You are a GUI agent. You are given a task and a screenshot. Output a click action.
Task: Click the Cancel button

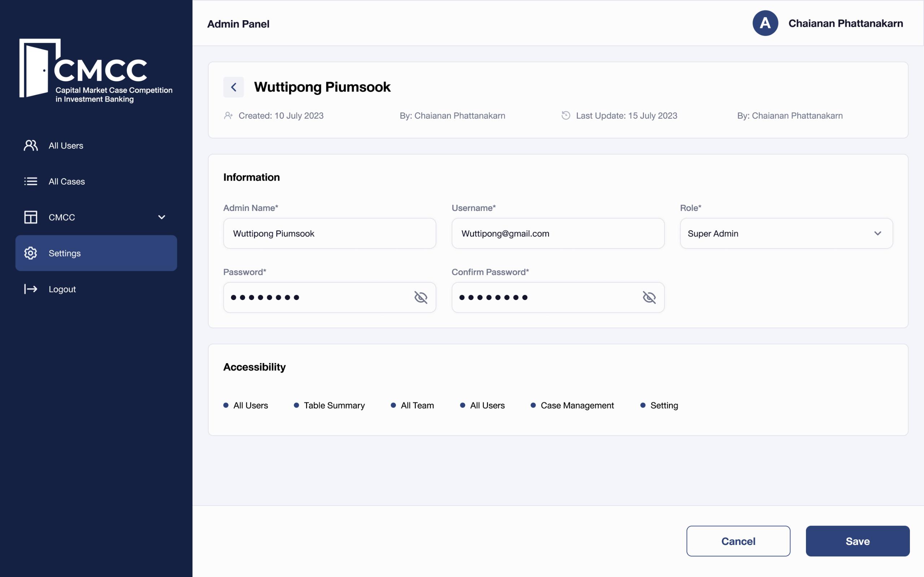pos(738,541)
